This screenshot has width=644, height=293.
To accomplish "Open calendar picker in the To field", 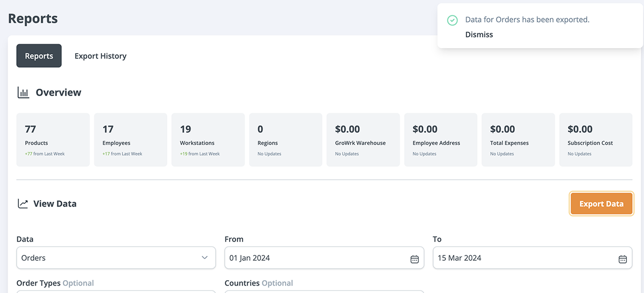I will coord(623,259).
